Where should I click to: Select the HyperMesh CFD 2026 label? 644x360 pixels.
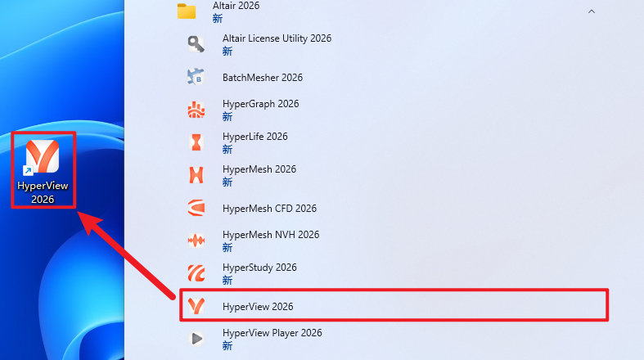click(269, 209)
